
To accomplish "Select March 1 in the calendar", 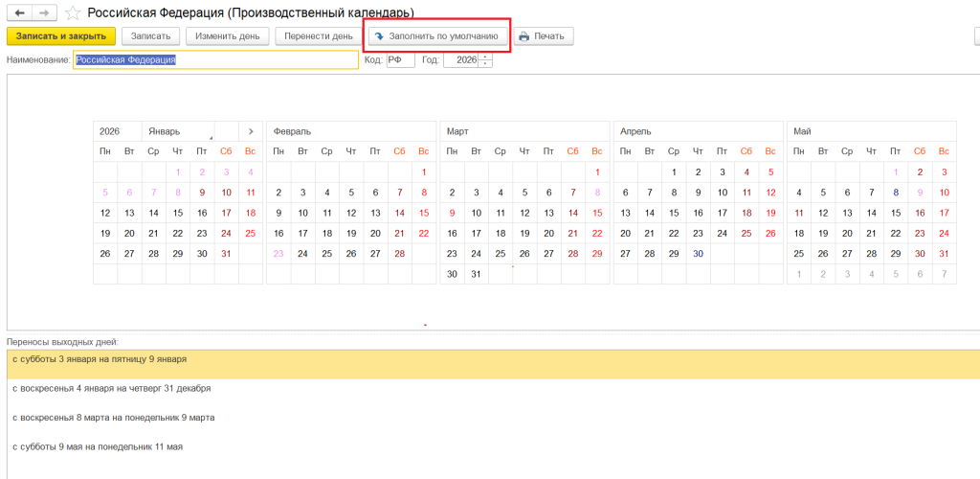I will click(x=597, y=172).
